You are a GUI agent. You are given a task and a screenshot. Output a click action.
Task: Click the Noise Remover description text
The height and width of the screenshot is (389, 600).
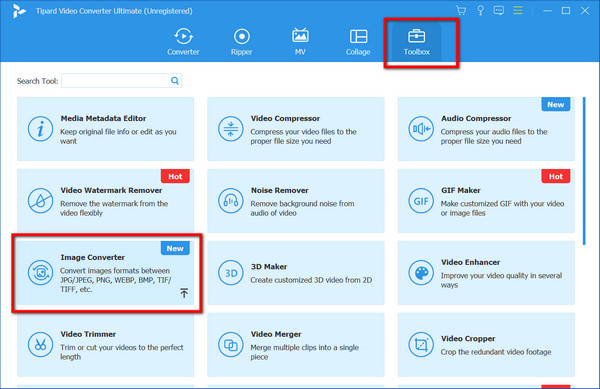tap(302, 208)
